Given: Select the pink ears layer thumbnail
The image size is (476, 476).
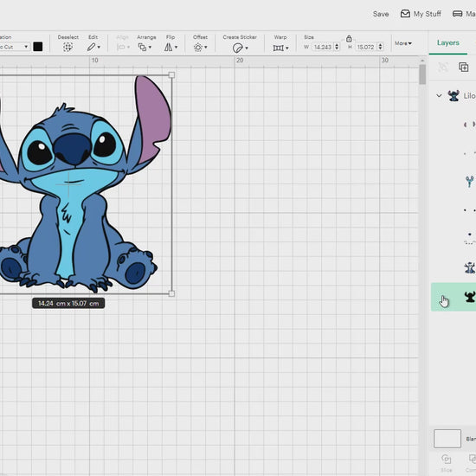Looking at the screenshot, I should pos(470,125).
